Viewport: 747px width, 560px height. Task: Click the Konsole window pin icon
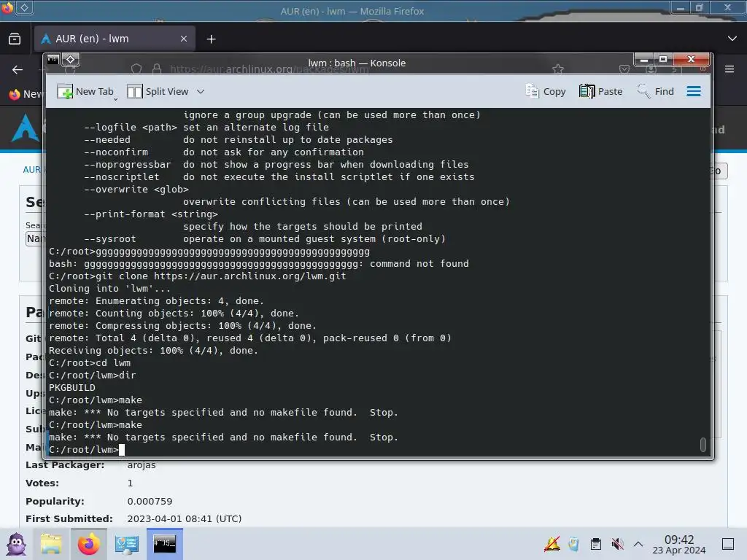[x=70, y=60]
